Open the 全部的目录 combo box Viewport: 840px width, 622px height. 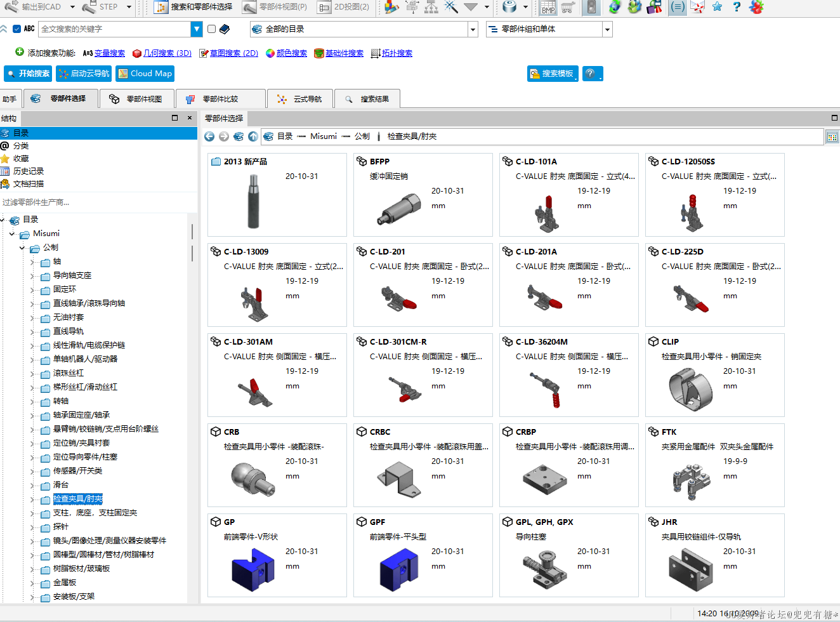[x=364, y=29]
